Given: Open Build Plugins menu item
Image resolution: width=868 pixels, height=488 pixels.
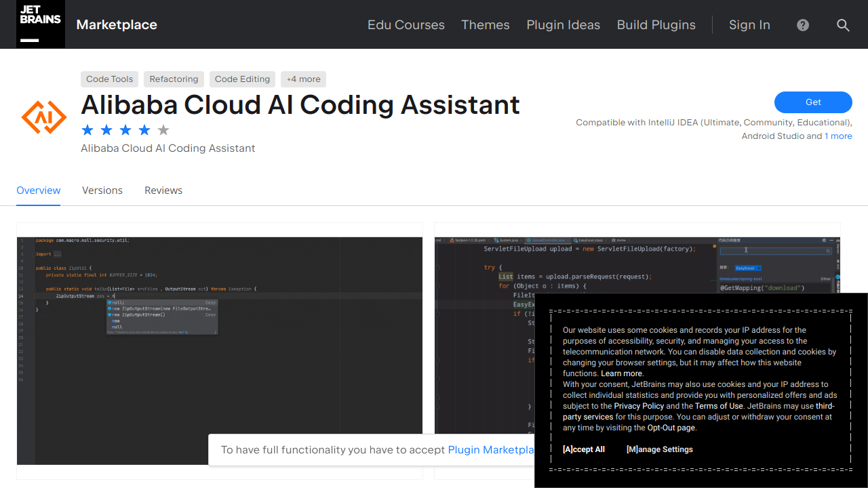Looking at the screenshot, I should (656, 25).
